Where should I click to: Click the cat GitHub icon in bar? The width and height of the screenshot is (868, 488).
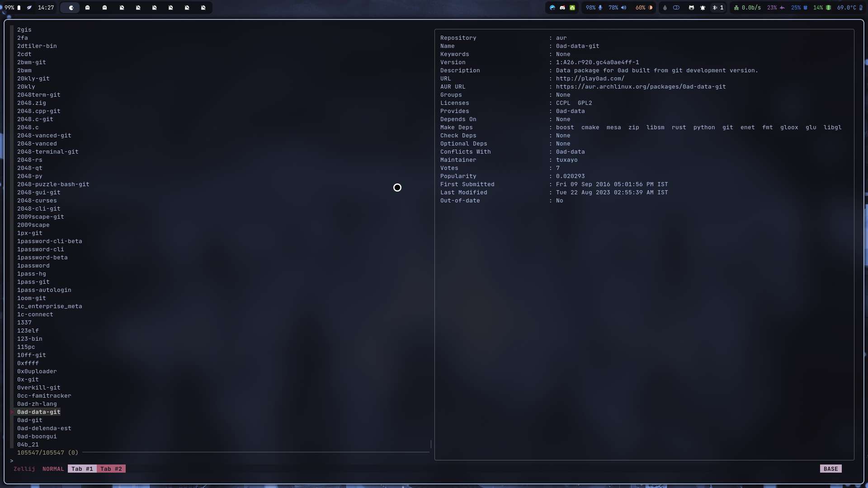coord(691,8)
